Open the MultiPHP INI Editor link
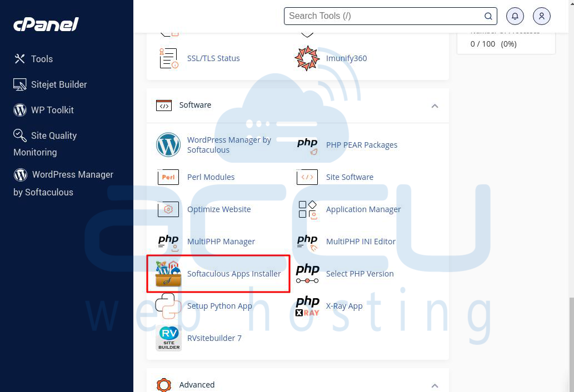 361,242
